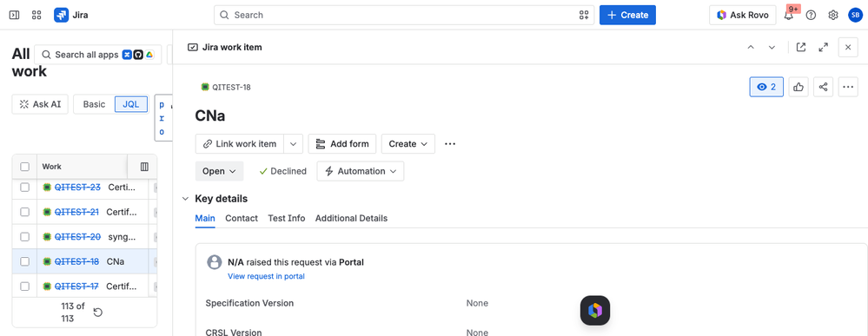Select the QITEST-18 row checkbox
Screen dimensions: 868x336
(25, 261)
